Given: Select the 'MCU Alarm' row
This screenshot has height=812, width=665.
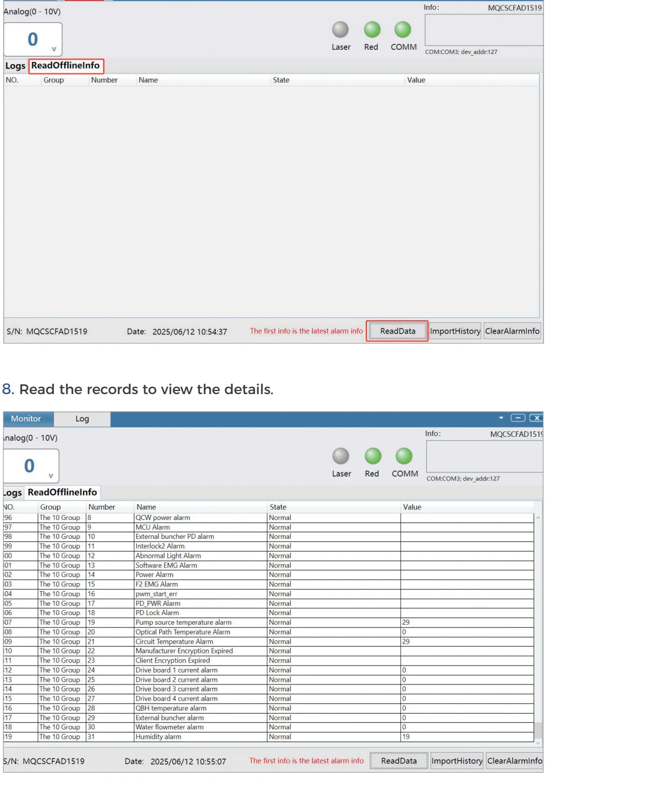Looking at the screenshot, I should pyautogui.click(x=268, y=527).
